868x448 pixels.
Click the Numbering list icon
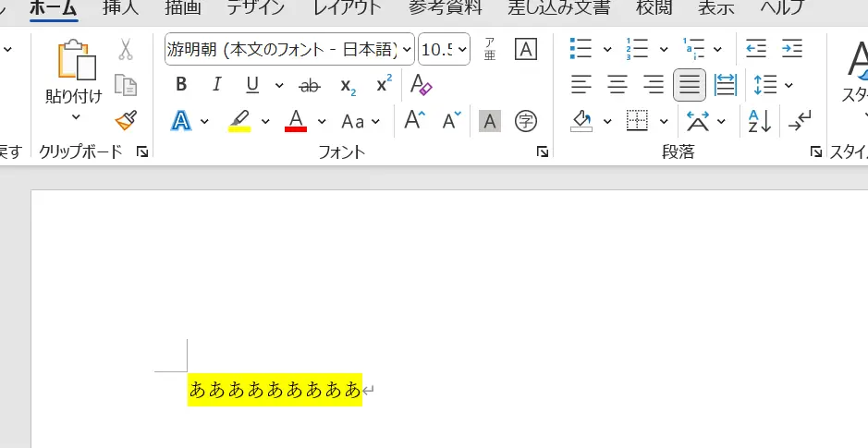click(x=637, y=49)
